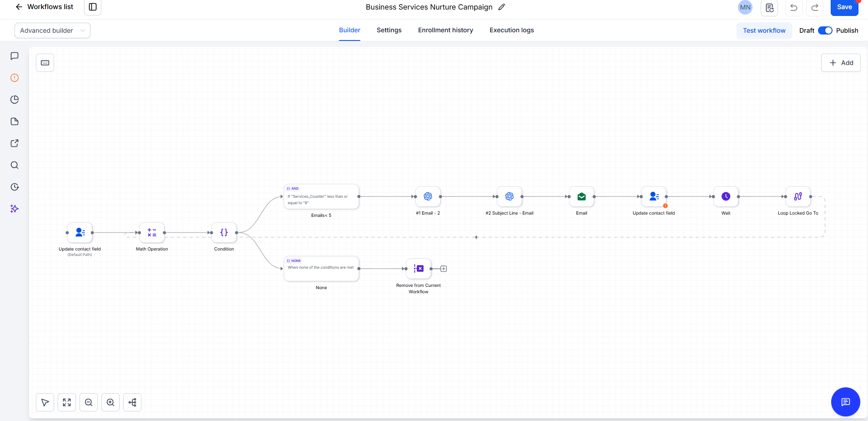Click the Add button on canvas
This screenshot has height=421, width=868.
841,63
